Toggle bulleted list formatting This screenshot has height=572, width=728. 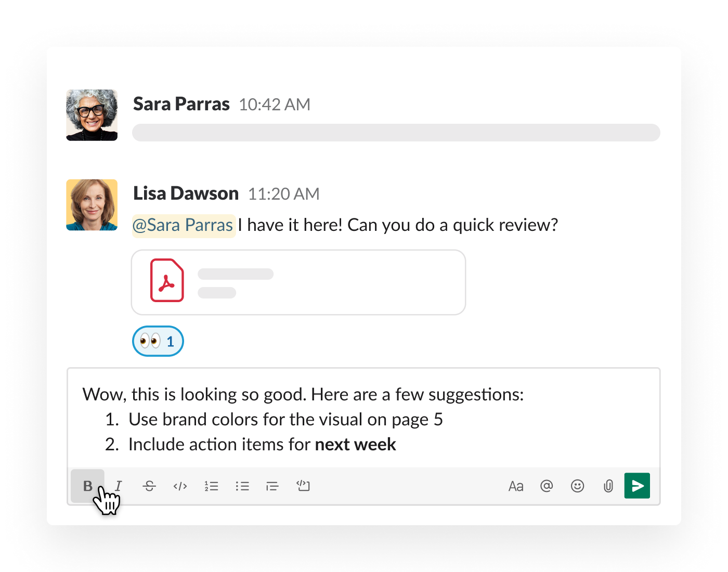[x=242, y=486]
